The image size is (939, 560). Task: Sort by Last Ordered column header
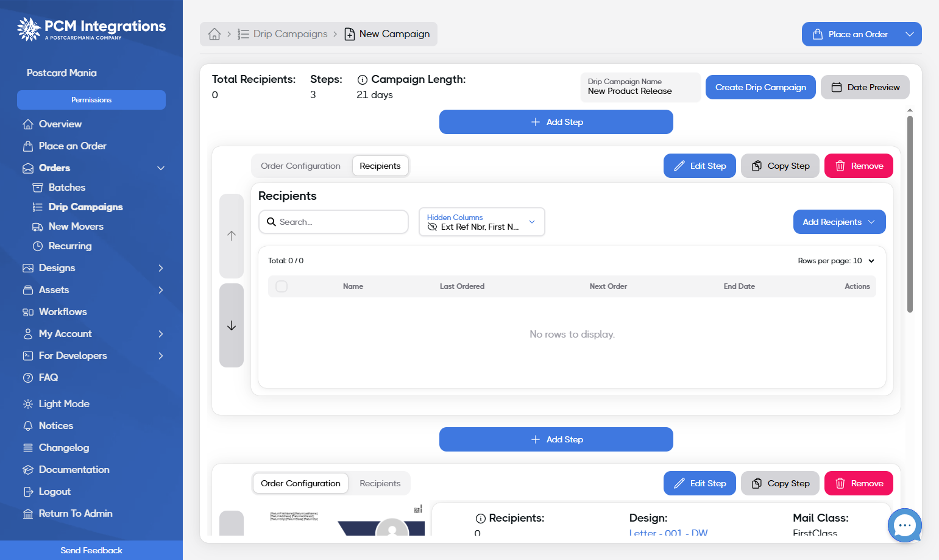[462, 286]
